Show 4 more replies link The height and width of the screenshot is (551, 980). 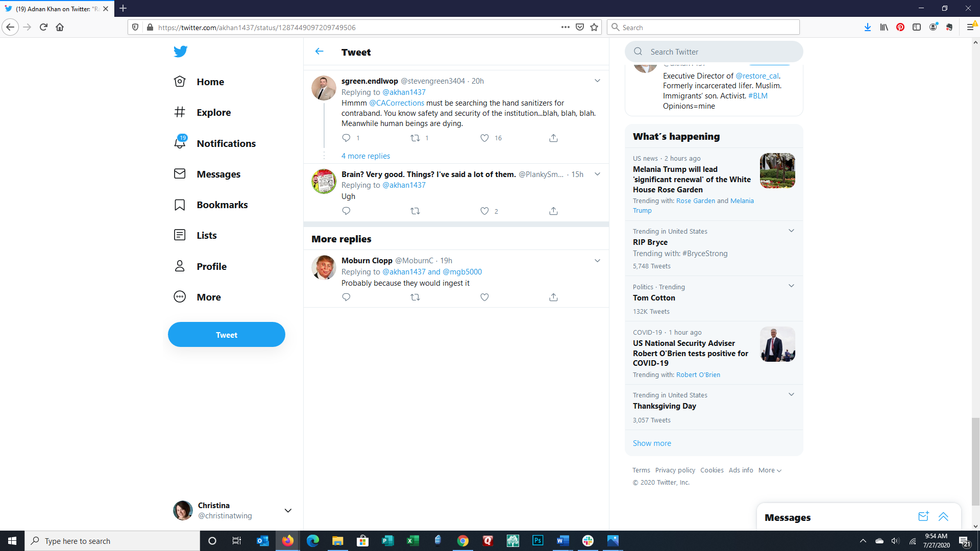pyautogui.click(x=365, y=156)
